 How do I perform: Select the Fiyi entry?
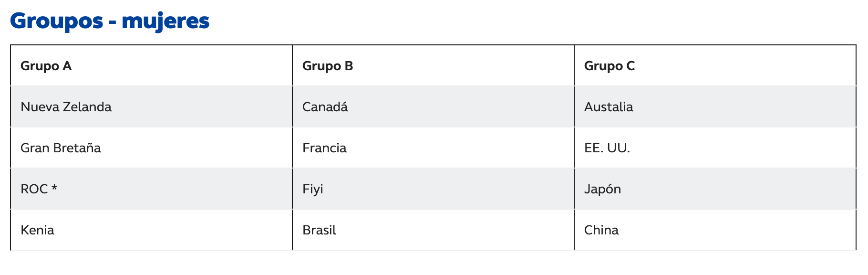(x=312, y=189)
